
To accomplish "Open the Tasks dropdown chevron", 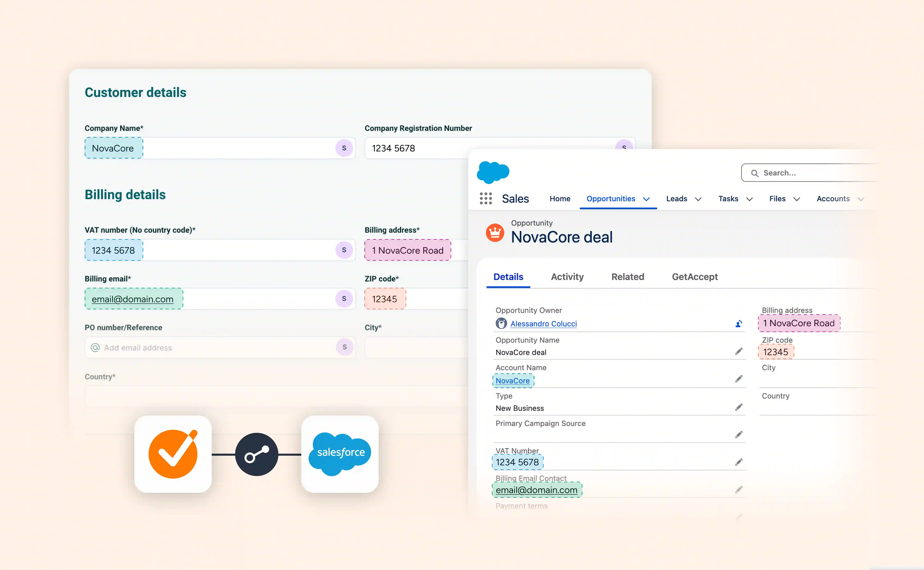I will (749, 199).
